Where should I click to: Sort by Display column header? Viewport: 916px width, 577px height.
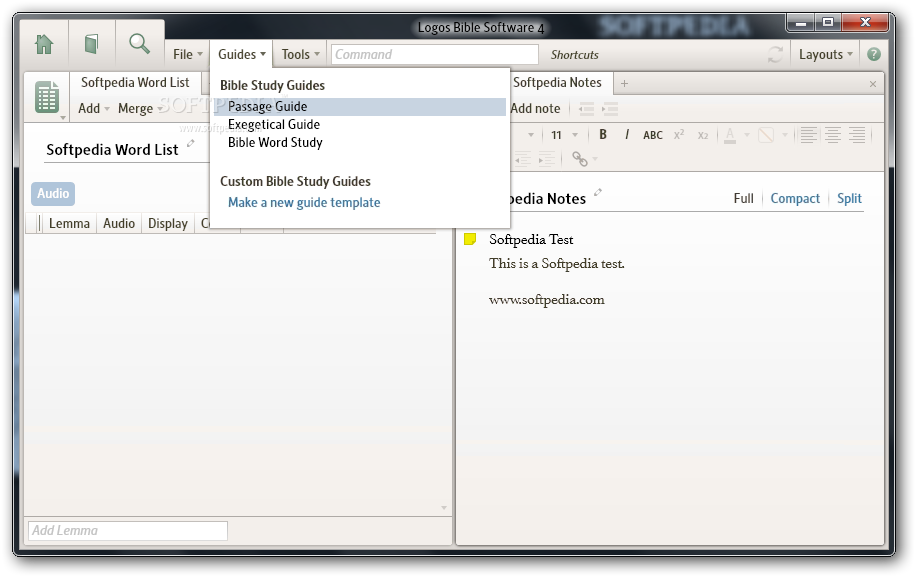tap(168, 224)
